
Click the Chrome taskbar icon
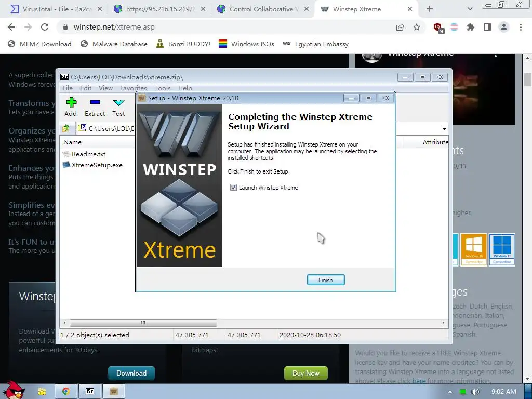pos(66,392)
